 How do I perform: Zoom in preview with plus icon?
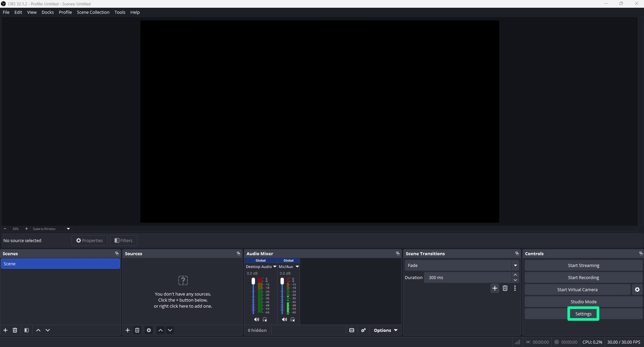tap(27, 229)
